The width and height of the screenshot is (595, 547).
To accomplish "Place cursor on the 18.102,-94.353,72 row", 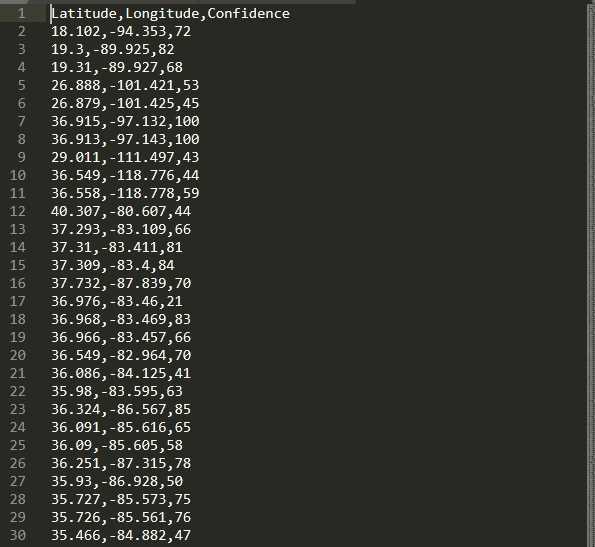I will (x=121, y=31).
